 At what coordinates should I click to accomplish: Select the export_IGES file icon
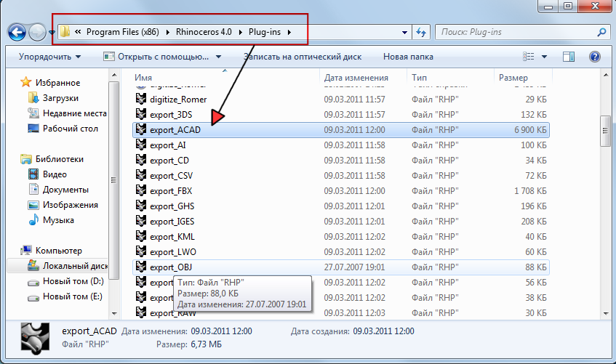point(141,221)
